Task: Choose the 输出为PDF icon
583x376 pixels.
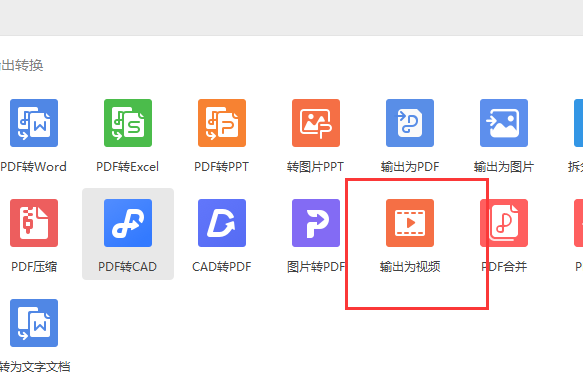Action: click(410, 123)
